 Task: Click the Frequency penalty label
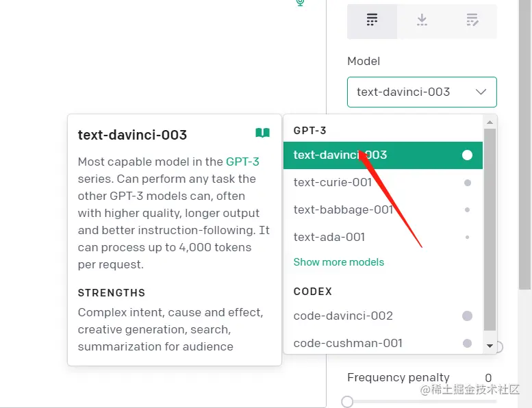pos(398,377)
